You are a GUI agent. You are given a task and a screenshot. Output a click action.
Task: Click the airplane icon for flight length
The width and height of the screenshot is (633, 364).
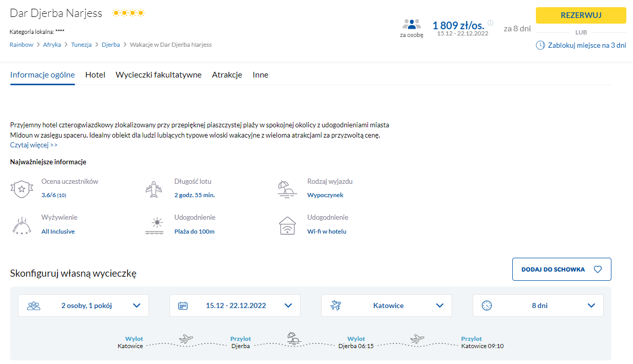[x=154, y=189]
